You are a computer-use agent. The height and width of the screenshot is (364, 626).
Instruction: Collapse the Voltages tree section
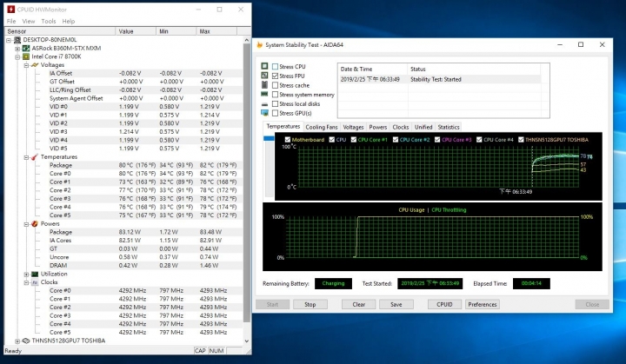[x=26, y=65]
